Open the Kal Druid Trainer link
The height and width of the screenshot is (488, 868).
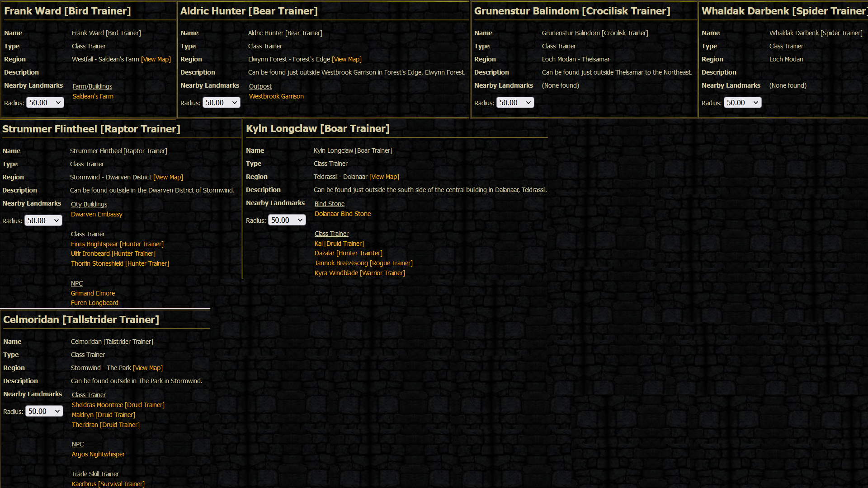pos(339,243)
